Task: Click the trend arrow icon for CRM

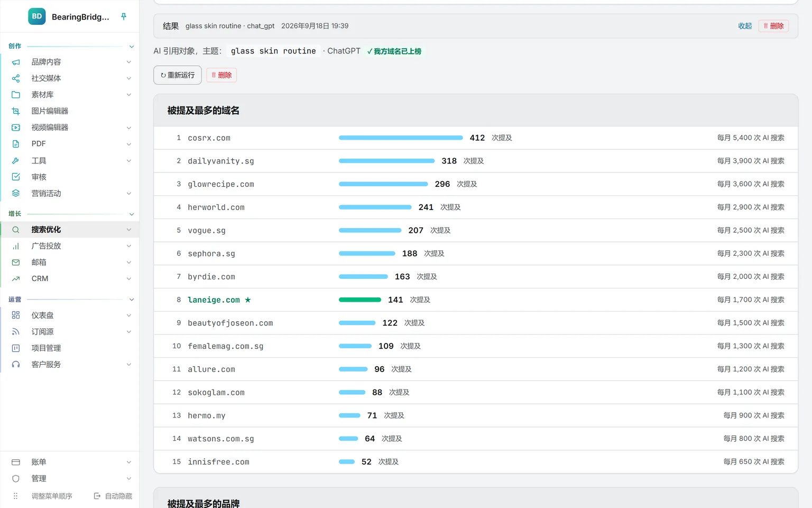Action: click(16, 279)
